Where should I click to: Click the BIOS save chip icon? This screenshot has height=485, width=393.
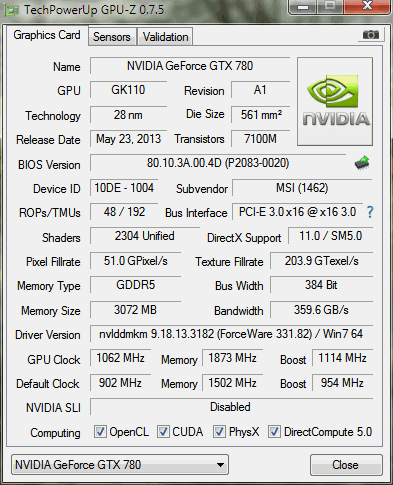pos(362,163)
